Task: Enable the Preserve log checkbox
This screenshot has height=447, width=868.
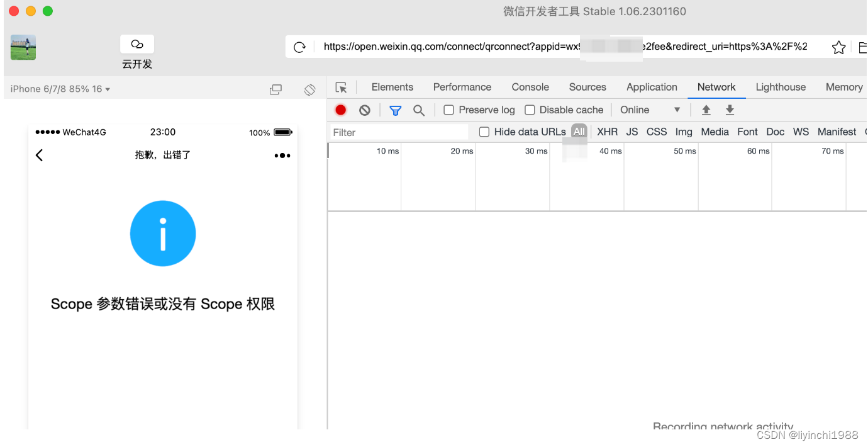Action: click(x=448, y=110)
